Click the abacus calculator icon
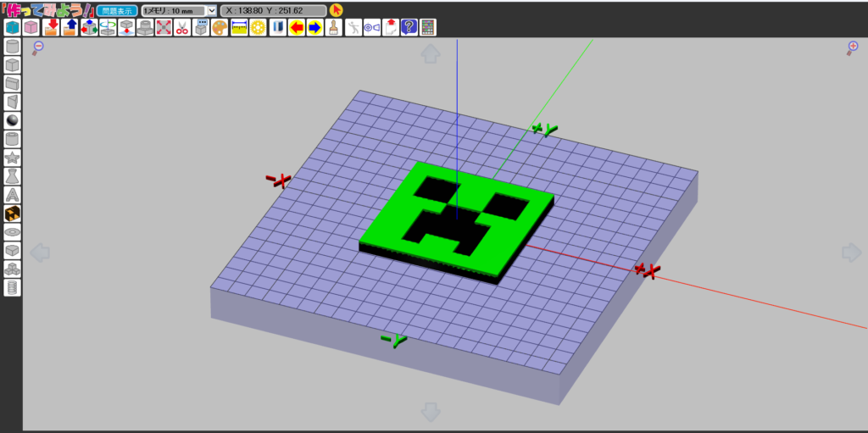This screenshot has height=433, width=868. pyautogui.click(x=428, y=28)
